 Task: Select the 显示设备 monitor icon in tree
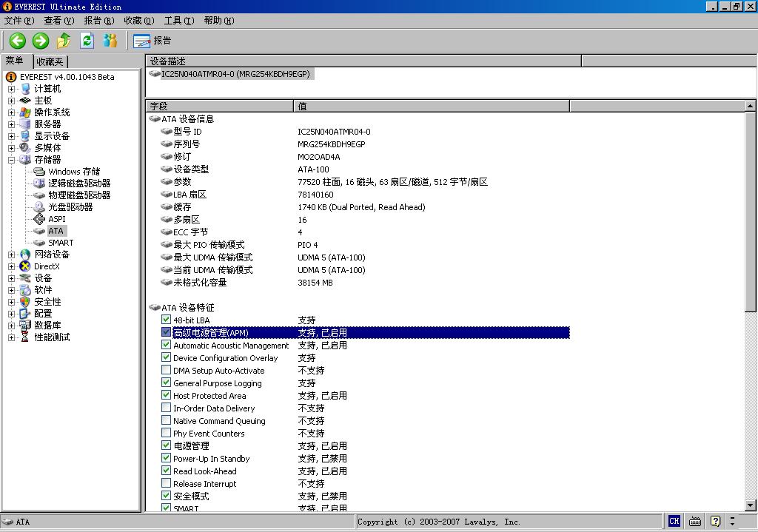pos(26,136)
